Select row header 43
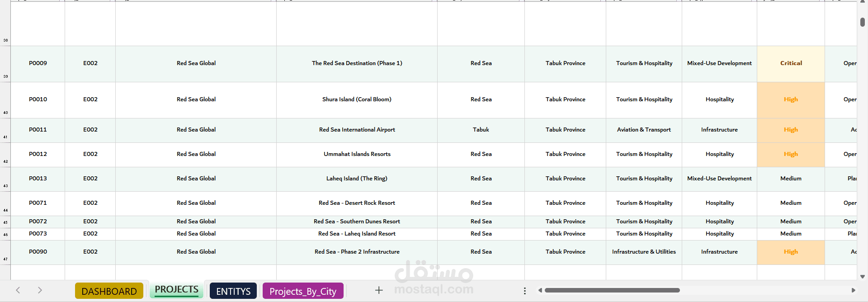This screenshot has width=868, height=302. pyautogui.click(x=5, y=179)
